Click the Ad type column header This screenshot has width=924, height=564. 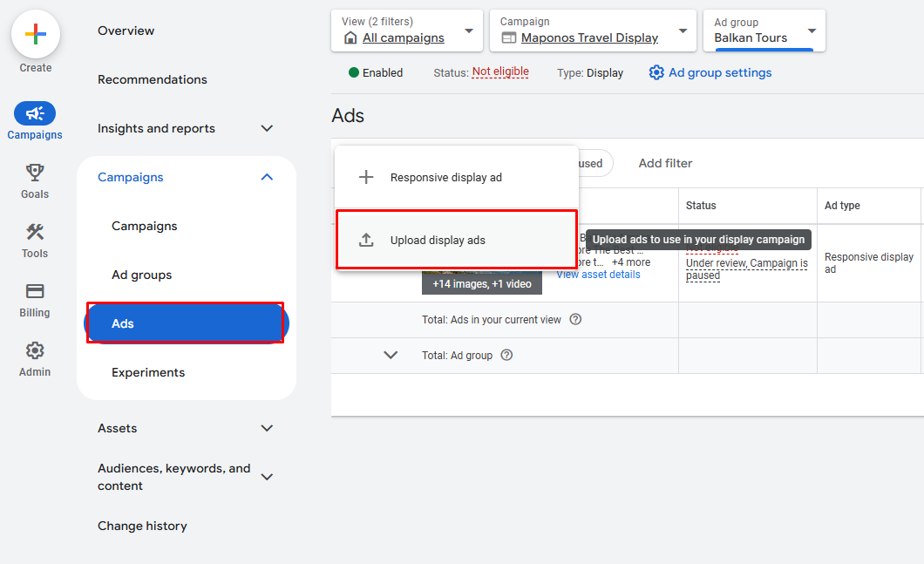[842, 206]
